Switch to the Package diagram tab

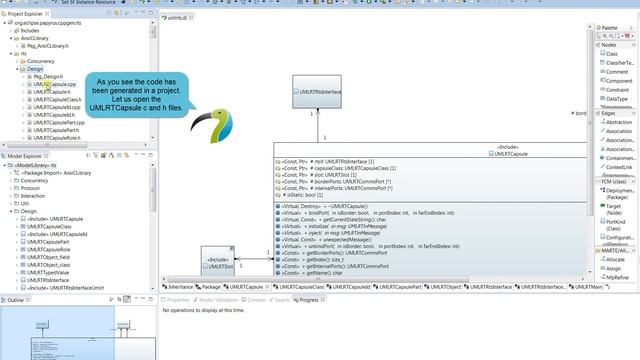(208, 287)
